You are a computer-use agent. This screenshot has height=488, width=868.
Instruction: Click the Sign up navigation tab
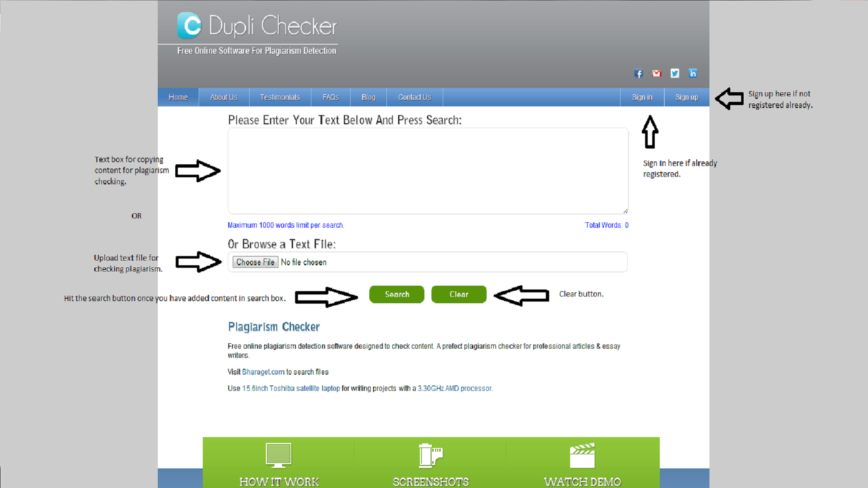(x=686, y=96)
